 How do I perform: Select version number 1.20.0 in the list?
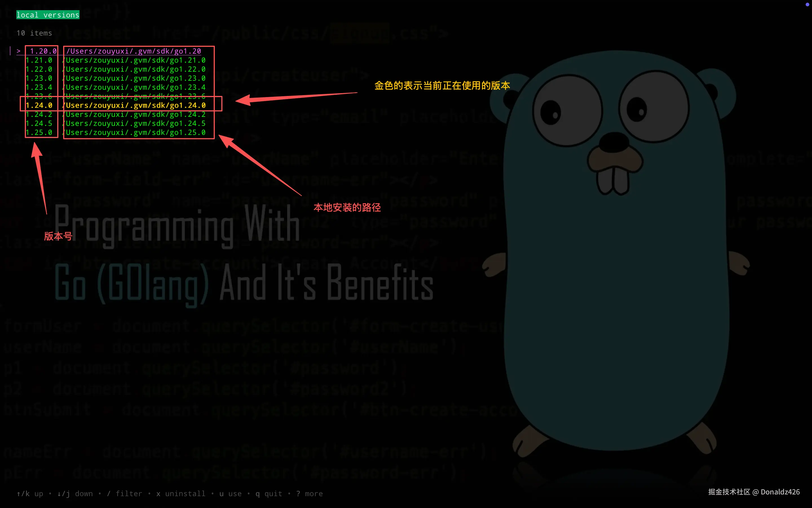pos(43,51)
